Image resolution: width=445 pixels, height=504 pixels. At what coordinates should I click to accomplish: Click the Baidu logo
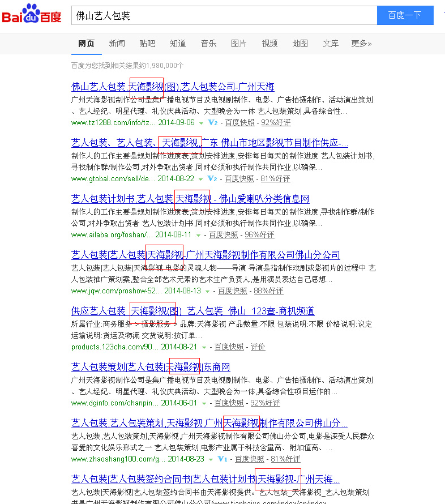point(32,14)
